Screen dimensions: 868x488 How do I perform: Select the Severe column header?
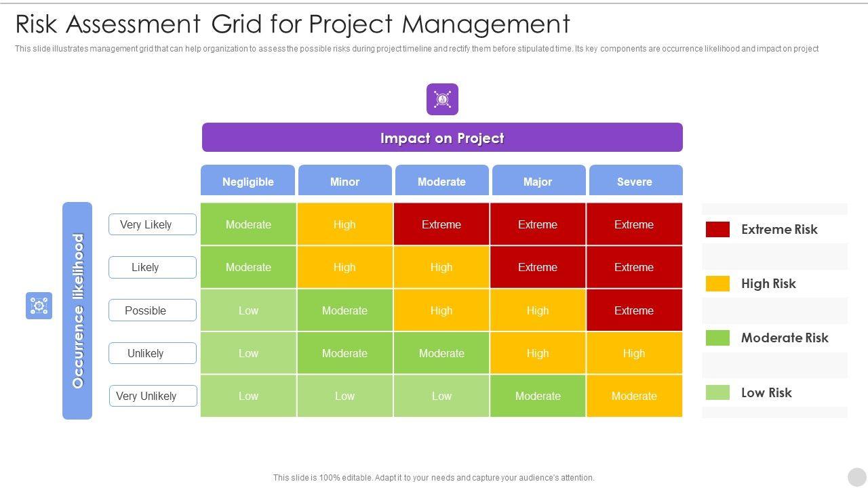635,181
